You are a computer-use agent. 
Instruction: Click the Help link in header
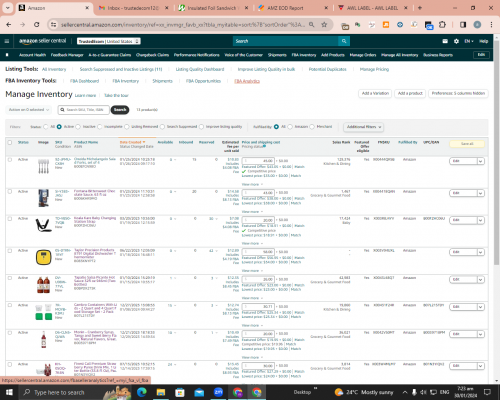(484, 41)
